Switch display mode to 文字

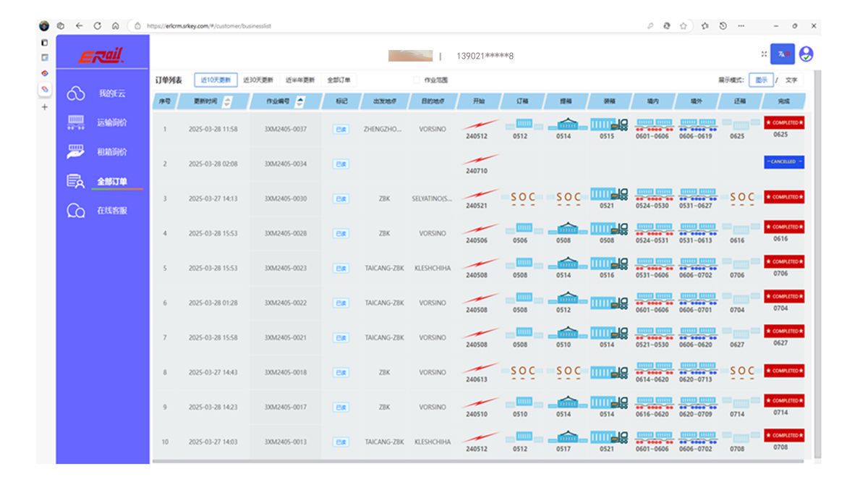(x=791, y=80)
